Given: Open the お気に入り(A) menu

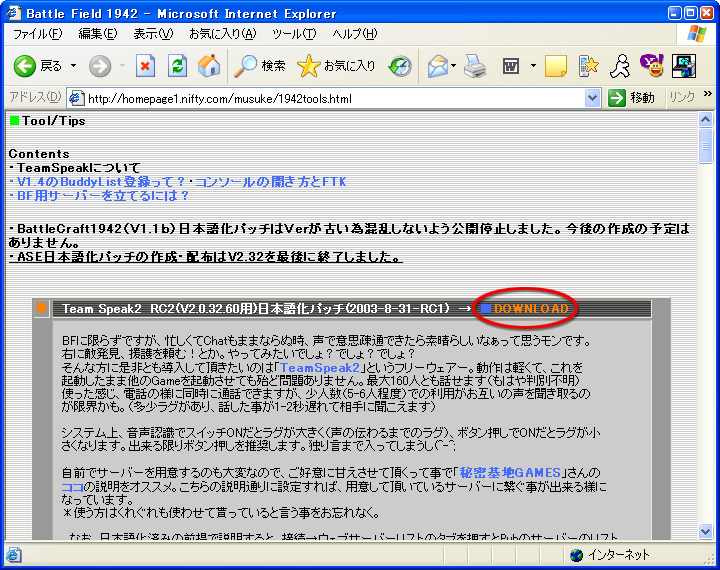Looking at the screenshot, I should [x=223, y=34].
